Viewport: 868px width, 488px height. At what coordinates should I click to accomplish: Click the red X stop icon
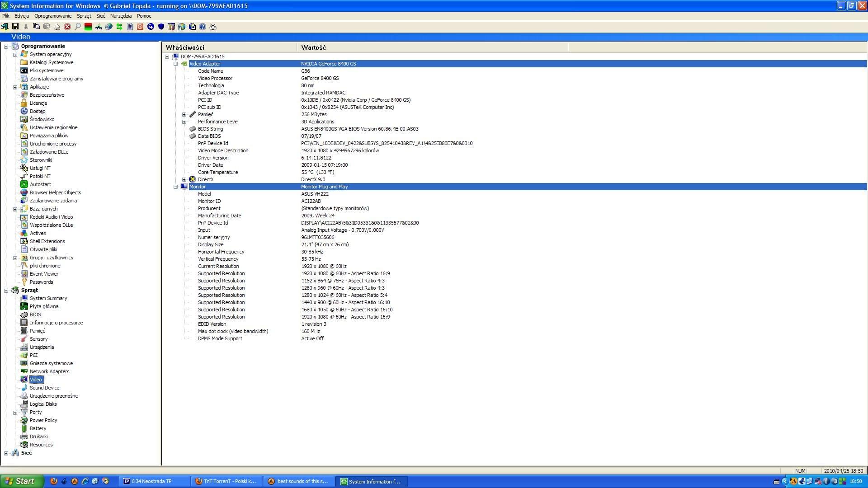[x=67, y=27]
